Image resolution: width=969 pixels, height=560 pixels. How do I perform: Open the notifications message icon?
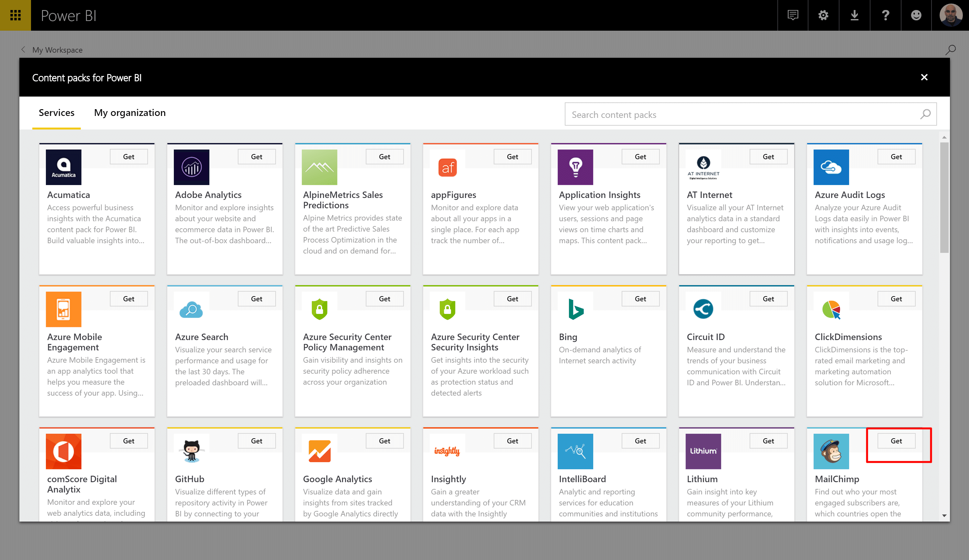tap(793, 16)
